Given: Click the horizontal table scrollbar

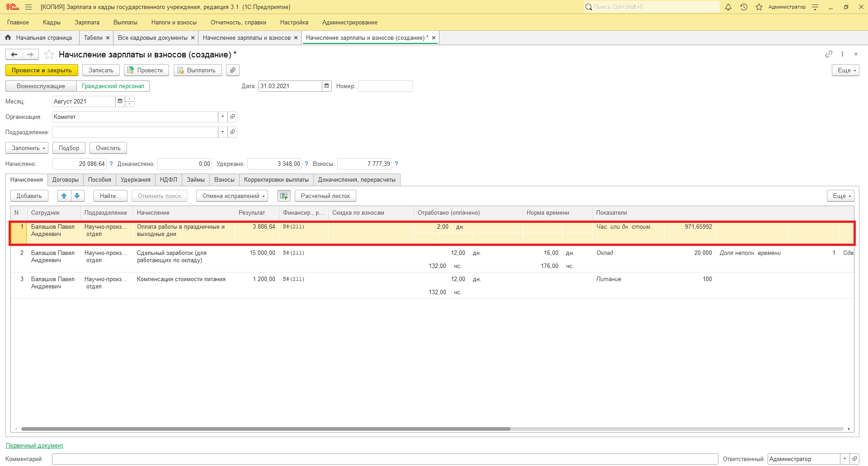Looking at the screenshot, I should click(x=265, y=429).
